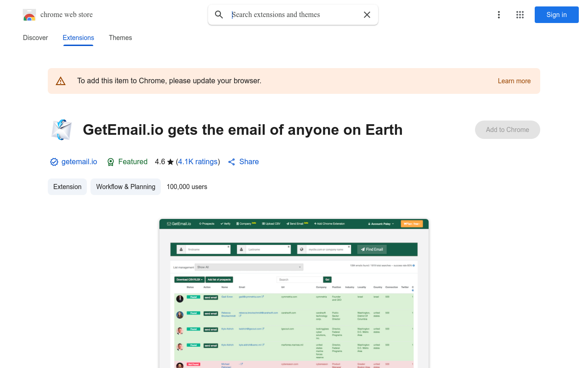The height and width of the screenshot is (368, 588).
Task: Click the verified publisher badge icon
Action: [54, 162]
